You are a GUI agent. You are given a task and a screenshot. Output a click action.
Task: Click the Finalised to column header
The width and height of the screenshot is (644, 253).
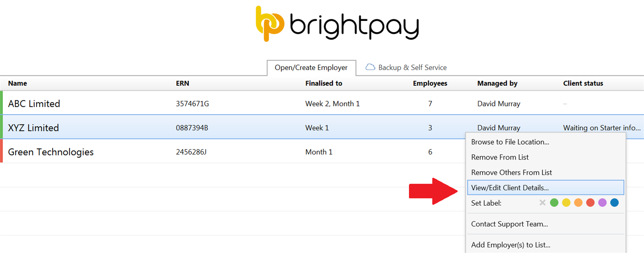[x=324, y=83]
